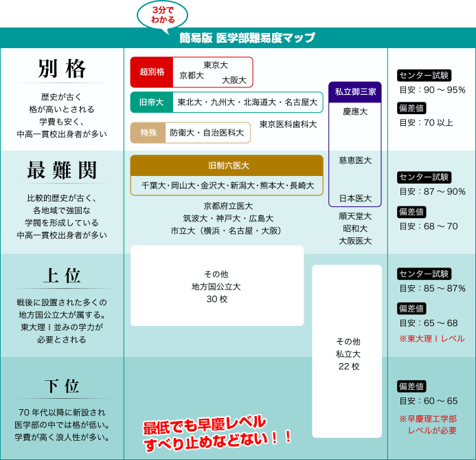Click 東北大・九州大・北海道大・名古屋大 text
476x460 pixels.
click(x=247, y=102)
